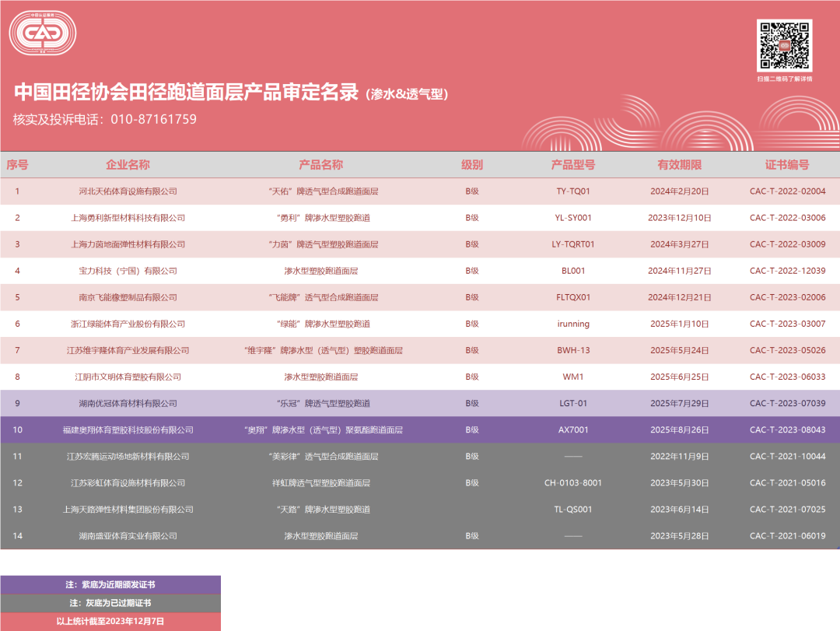Click company 江苏彩虹体育设施材料有限公司
840x631 pixels.
(128, 483)
